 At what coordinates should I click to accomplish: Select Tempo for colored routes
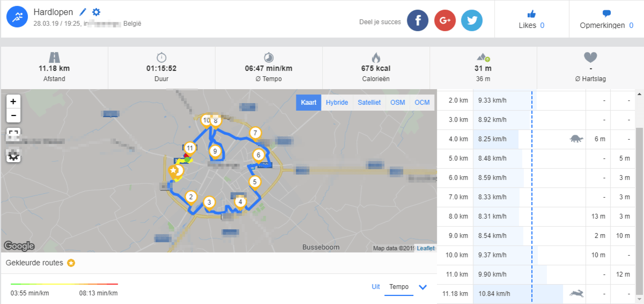click(x=399, y=287)
